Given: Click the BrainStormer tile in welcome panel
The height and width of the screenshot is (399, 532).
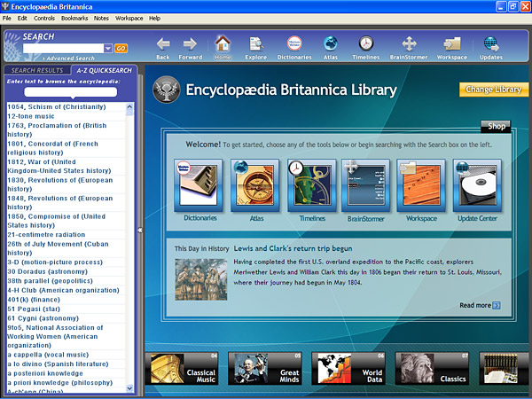Looking at the screenshot, I should click(x=365, y=185).
